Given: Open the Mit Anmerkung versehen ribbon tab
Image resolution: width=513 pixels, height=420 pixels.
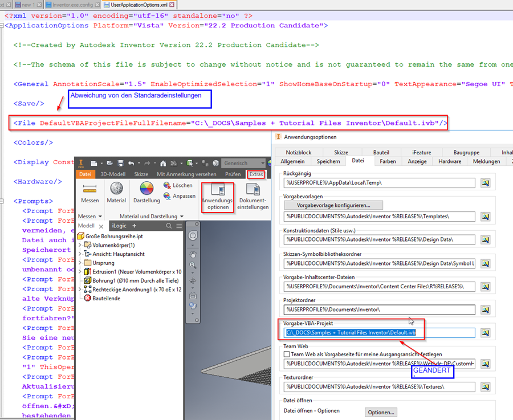Looking at the screenshot, I should [x=186, y=174].
